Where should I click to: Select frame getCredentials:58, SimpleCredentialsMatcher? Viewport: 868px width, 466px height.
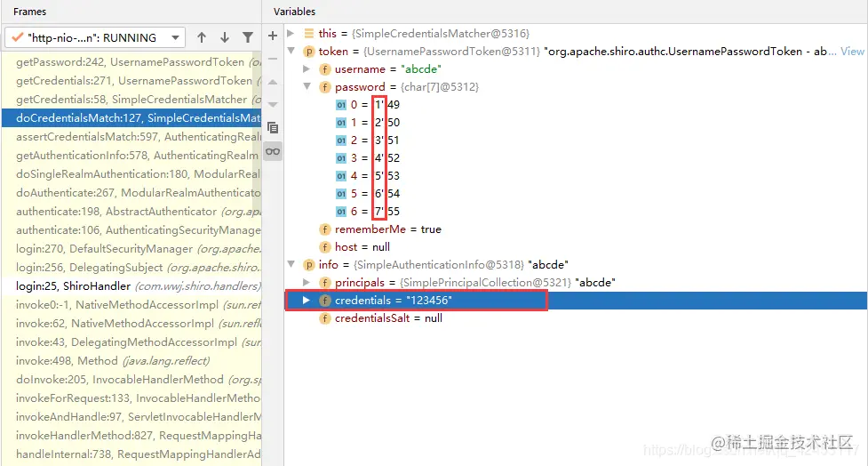tap(131, 100)
